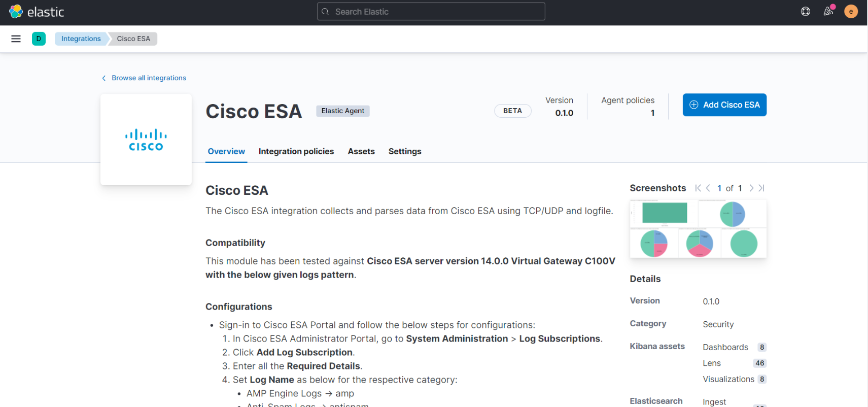
Task: Click the Integrations breadcrumb
Action: 81,39
